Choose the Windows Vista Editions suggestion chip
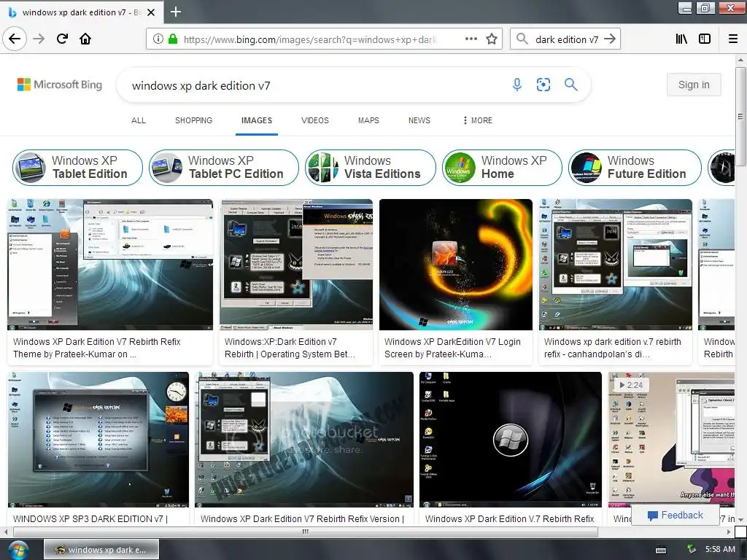This screenshot has width=747, height=560. (x=370, y=167)
